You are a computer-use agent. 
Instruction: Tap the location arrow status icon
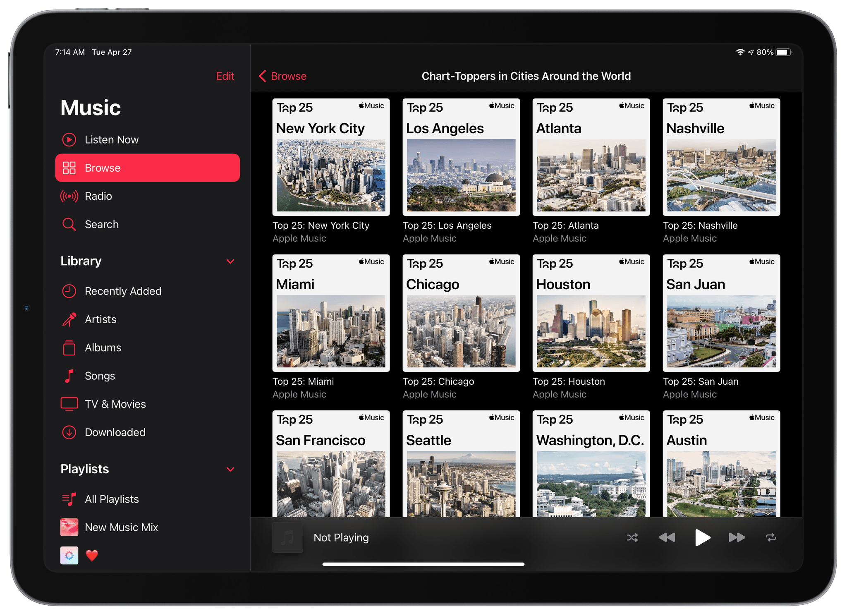(x=751, y=52)
